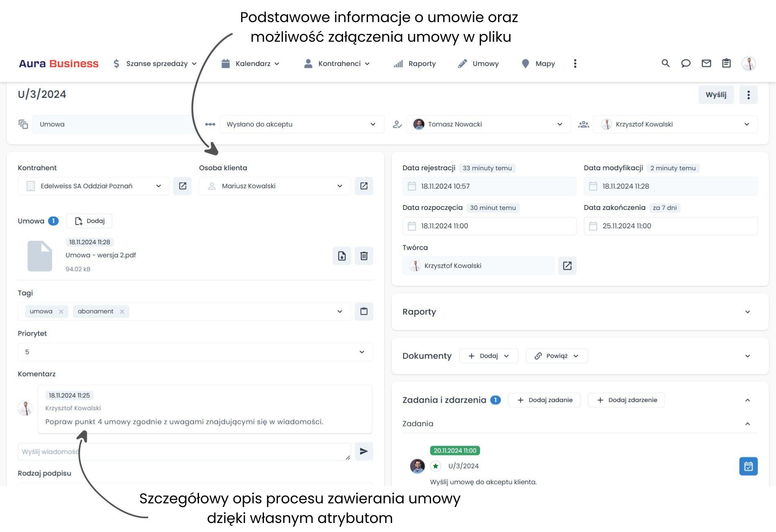Viewport: 776px width, 532px height.
Task: Send comment using the paper plane icon
Action: coord(363,451)
